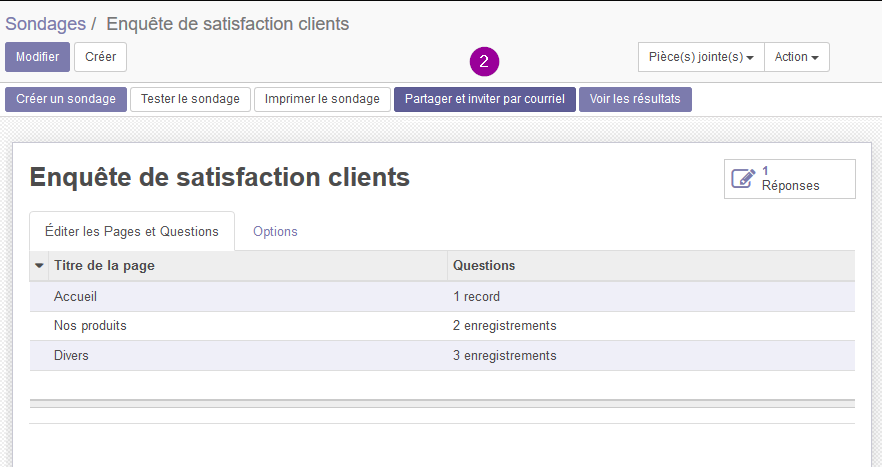The height and width of the screenshot is (467, 882).
Task: Click Partager et inviter par courriel
Action: pyautogui.click(x=484, y=99)
